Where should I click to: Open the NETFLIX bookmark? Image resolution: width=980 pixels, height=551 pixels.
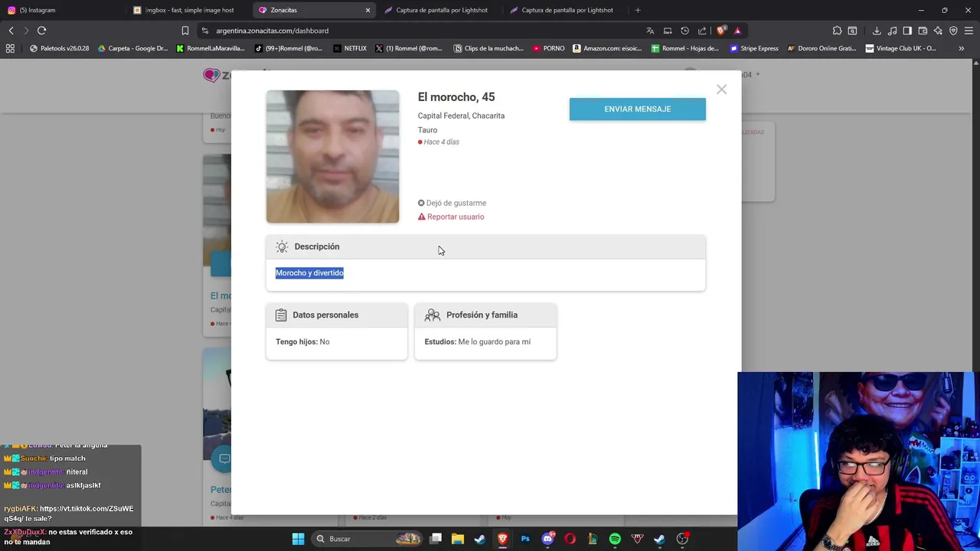pos(350,48)
